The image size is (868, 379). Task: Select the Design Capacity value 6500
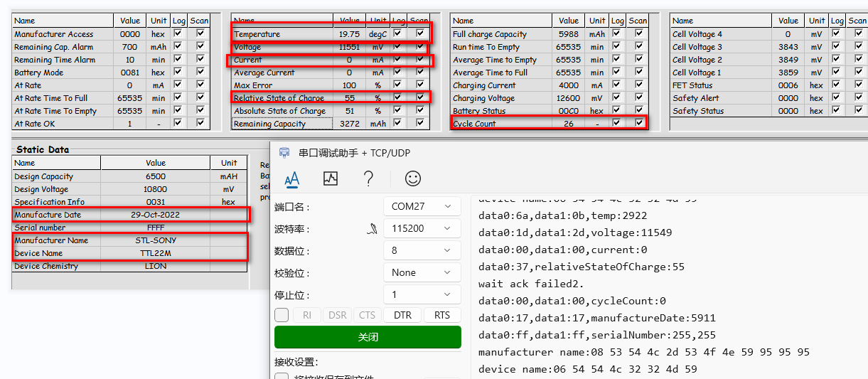(156, 176)
